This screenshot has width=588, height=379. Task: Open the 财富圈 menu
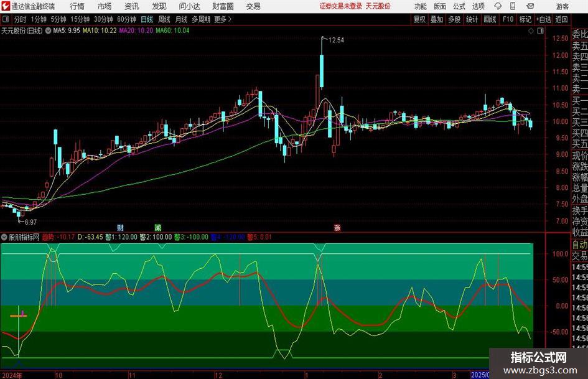[x=223, y=6]
